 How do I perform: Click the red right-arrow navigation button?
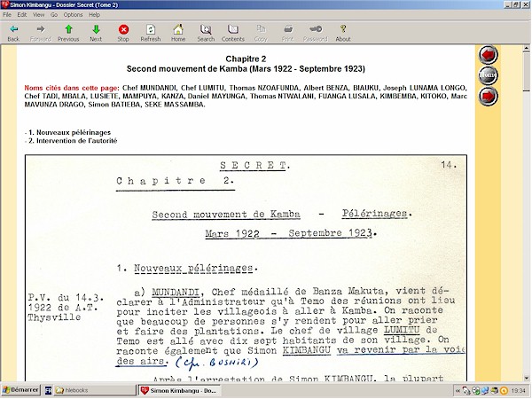(x=488, y=95)
